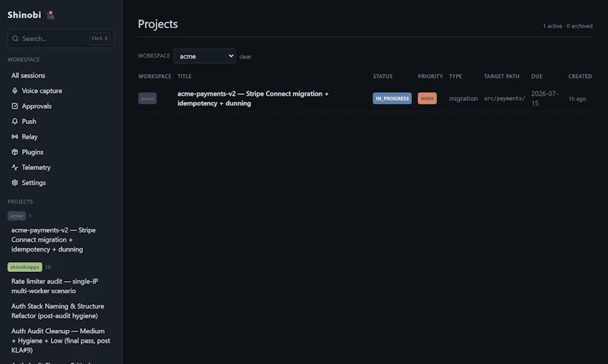Viewport: 608px width, 364px height.
Task: Click the migration type cell
Action: point(463,99)
